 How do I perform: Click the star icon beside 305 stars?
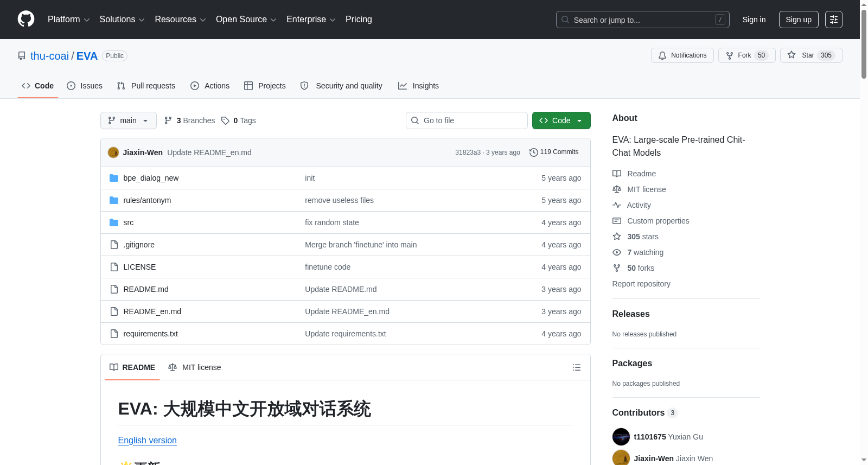pos(617,237)
